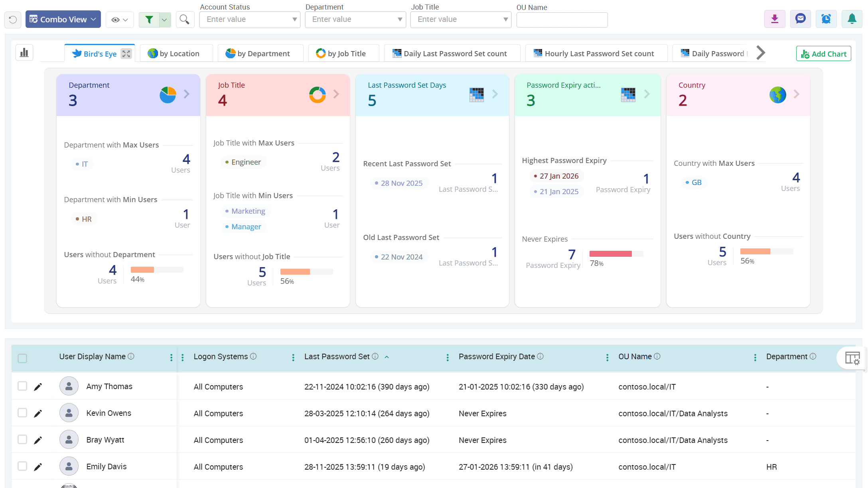
Task: Select the Emily Davis row checkbox
Action: (x=22, y=466)
